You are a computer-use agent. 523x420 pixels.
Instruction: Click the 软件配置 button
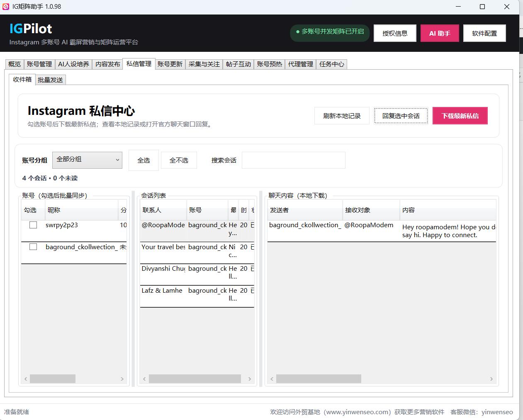pyautogui.click(x=484, y=33)
